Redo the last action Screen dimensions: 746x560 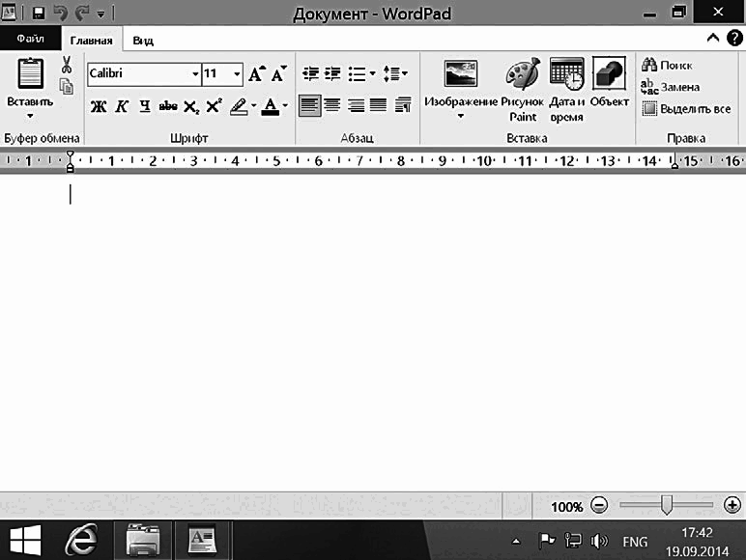click(82, 13)
